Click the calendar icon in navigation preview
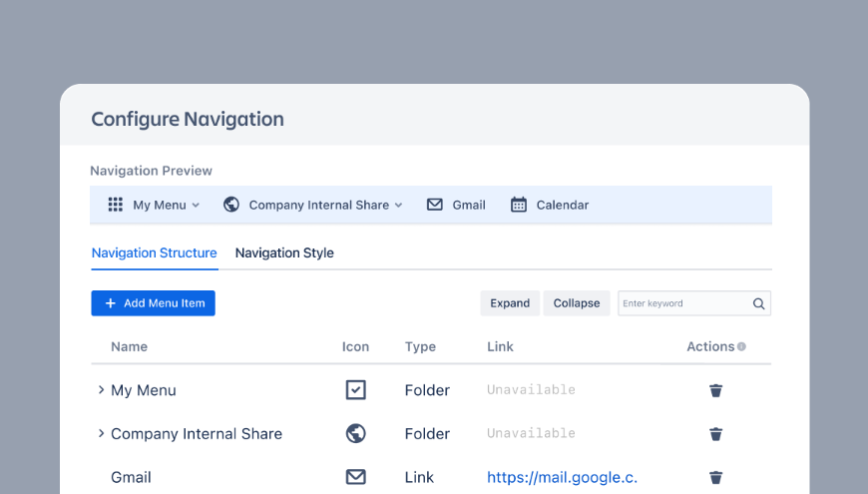This screenshot has width=868, height=494. (519, 205)
